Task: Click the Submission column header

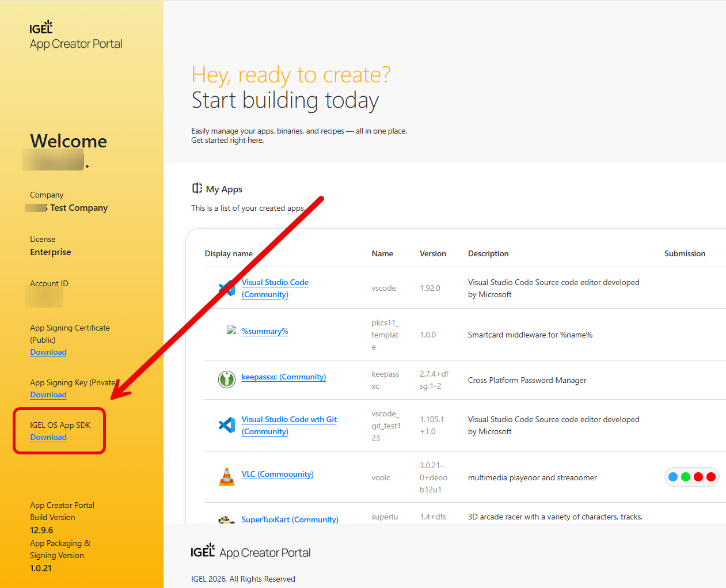Action: click(x=685, y=253)
